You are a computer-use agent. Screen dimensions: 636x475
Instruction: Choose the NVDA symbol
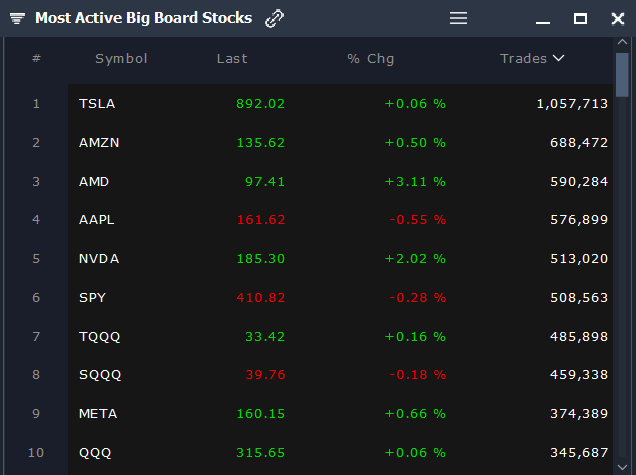tap(99, 259)
